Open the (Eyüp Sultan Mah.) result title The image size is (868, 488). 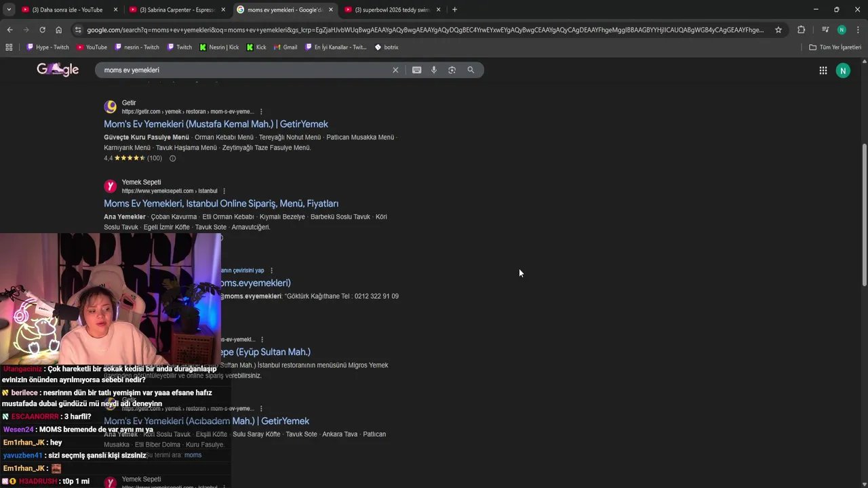(x=266, y=352)
